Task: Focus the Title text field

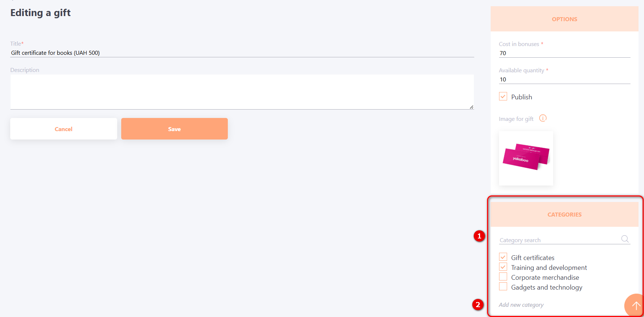Action: (x=242, y=53)
